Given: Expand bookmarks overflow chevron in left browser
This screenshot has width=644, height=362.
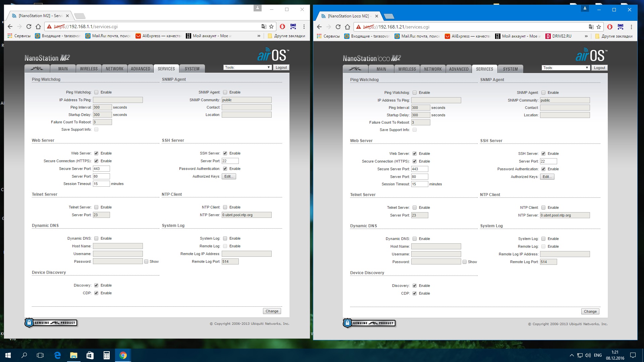Looking at the screenshot, I should pos(259,36).
